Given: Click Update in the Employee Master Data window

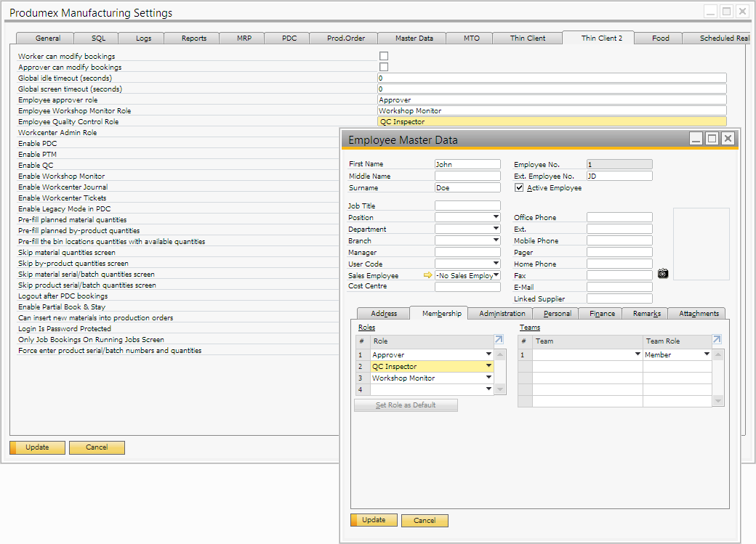Looking at the screenshot, I should pyautogui.click(x=374, y=520).
